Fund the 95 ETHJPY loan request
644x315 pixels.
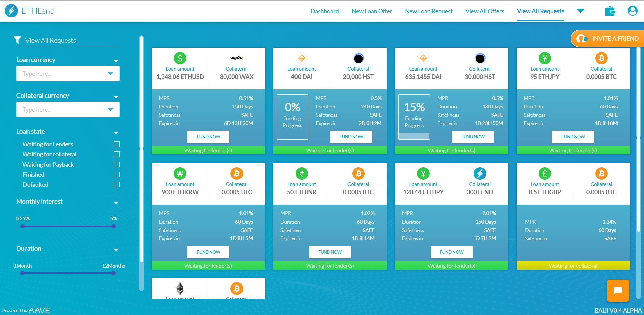pos(573,137)
